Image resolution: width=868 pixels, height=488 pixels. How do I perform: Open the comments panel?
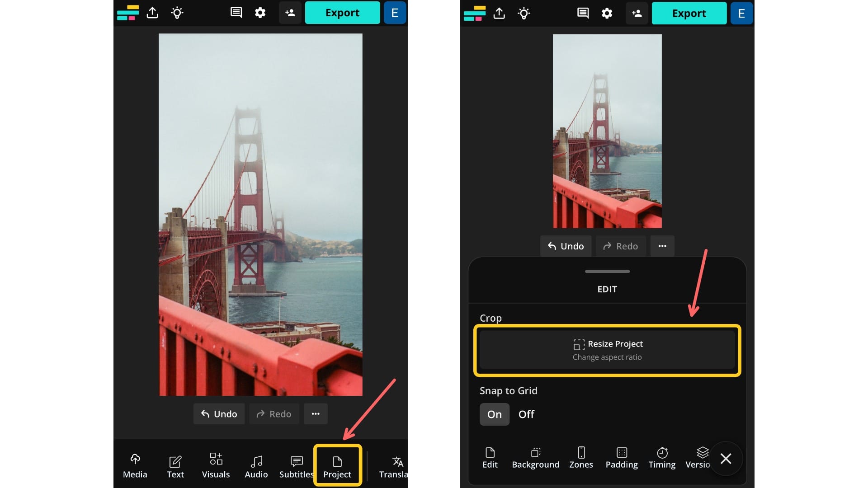[235, 13]
